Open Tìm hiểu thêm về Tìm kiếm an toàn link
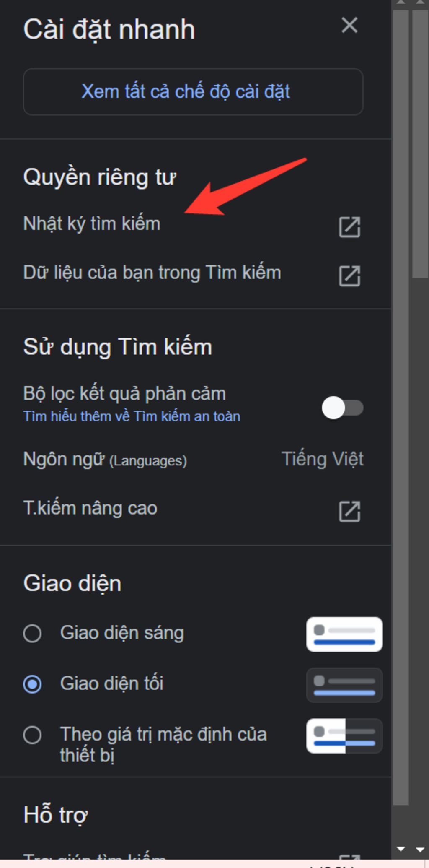The image size is (429, 868). [x=132, y=416]
